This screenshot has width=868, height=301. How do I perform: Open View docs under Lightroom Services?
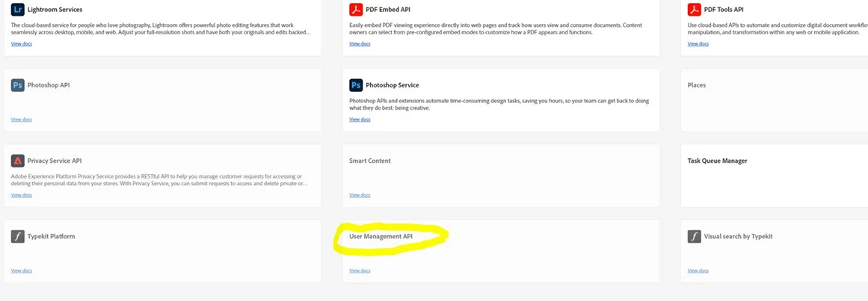click(x=22, y=44)
